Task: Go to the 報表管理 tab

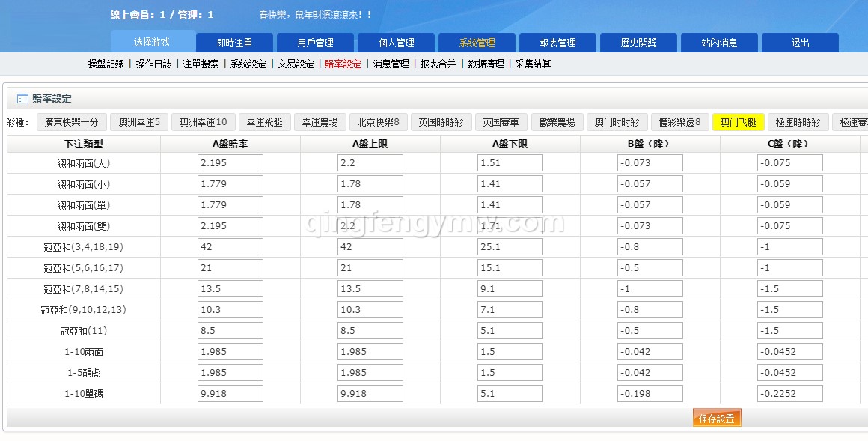Action: tap(557, 43)
